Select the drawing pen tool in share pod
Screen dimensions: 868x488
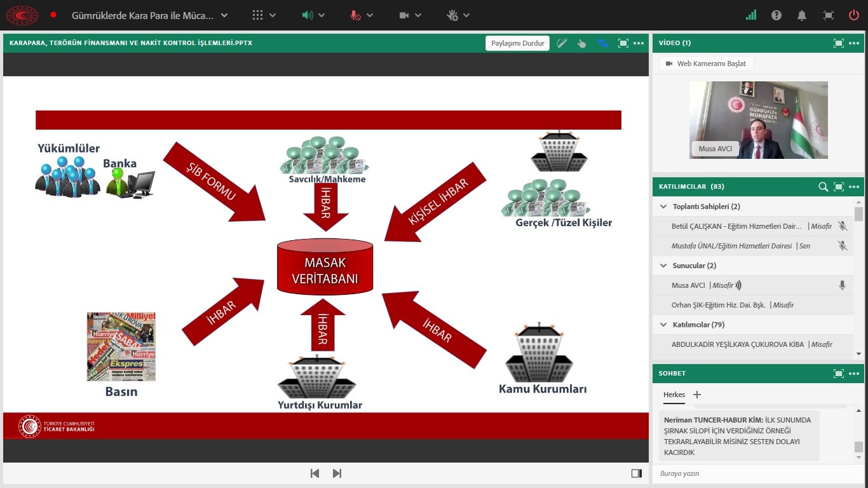pos(562,43)
